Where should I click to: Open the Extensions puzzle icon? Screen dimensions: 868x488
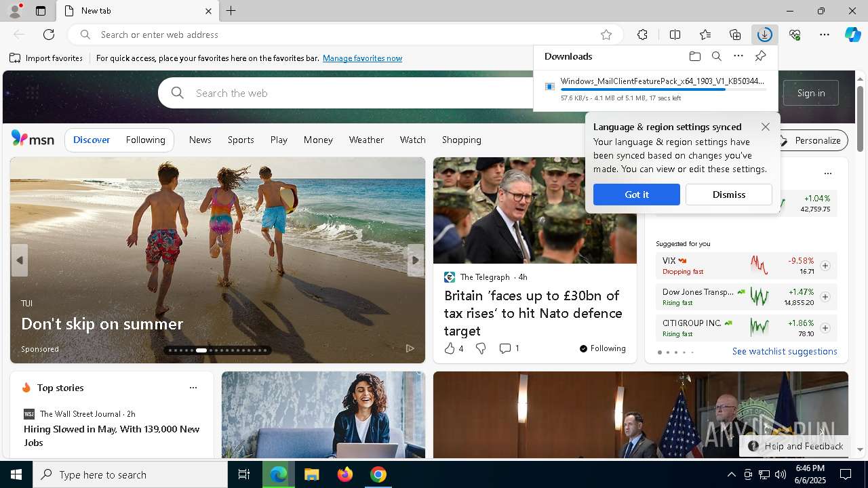pyautogui.click(x=642, y=35)
